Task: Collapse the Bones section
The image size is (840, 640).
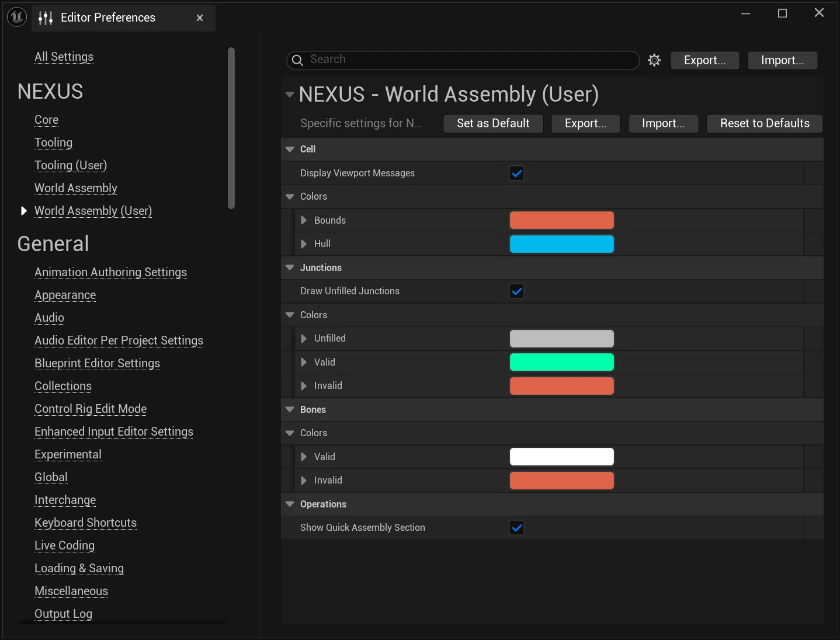Action: point(290,409)
